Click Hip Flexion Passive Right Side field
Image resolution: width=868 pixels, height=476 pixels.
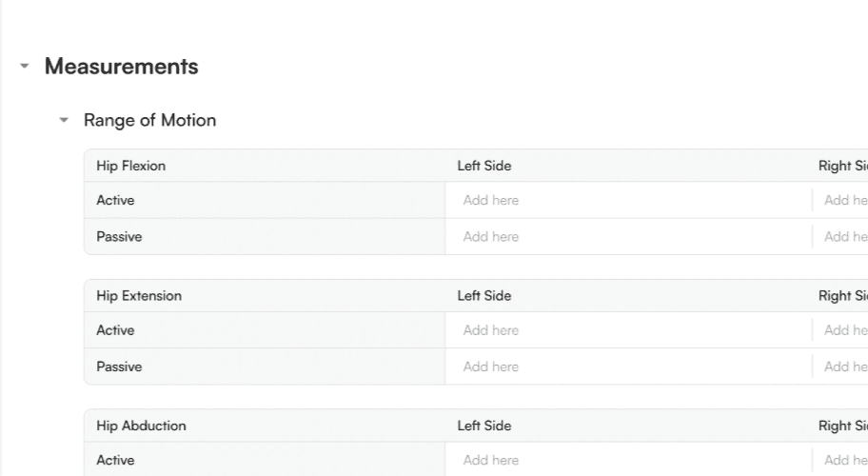coord(844,237)
